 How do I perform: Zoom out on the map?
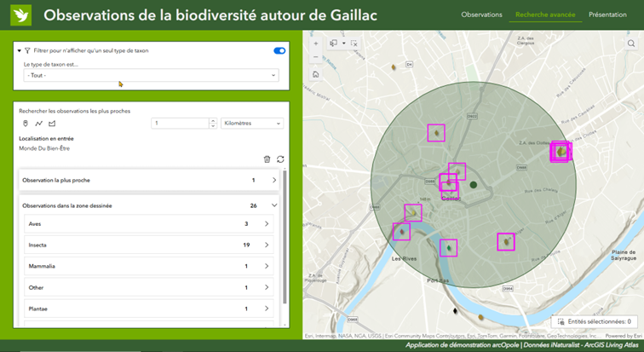click(x=316, y=57)
